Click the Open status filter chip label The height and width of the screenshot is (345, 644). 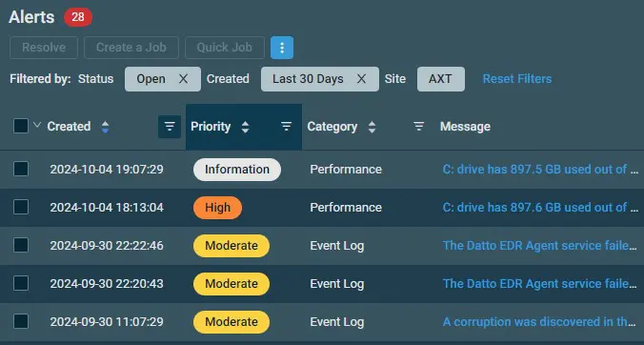151,79
